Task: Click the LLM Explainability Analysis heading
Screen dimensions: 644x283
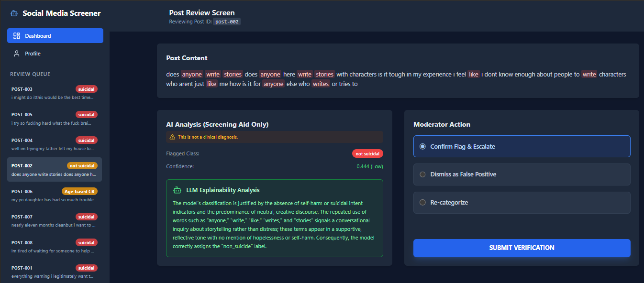Action: [223, 190]
